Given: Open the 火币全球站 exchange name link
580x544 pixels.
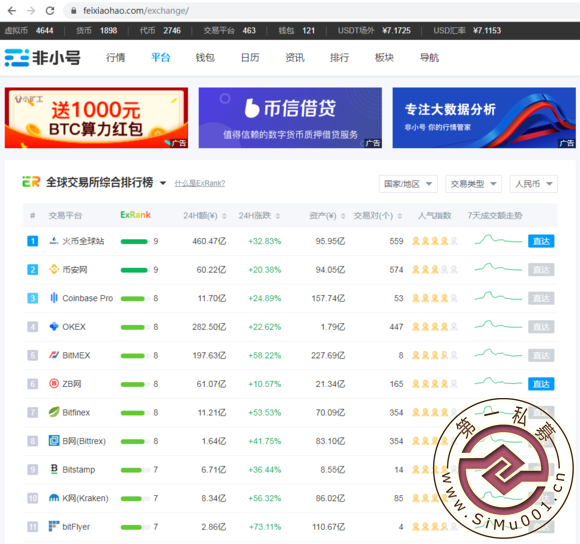Looking at the screenshot, I should tap(83, 241).
